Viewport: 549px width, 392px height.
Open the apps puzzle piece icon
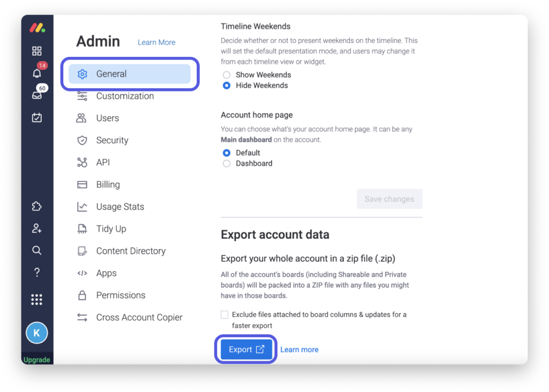pos(36,206)
